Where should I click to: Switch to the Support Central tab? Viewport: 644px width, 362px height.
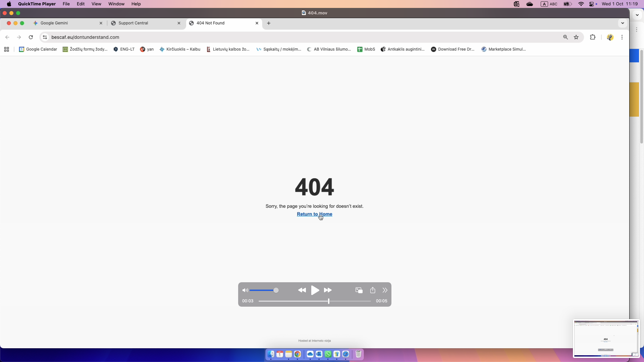coord(133,23)
